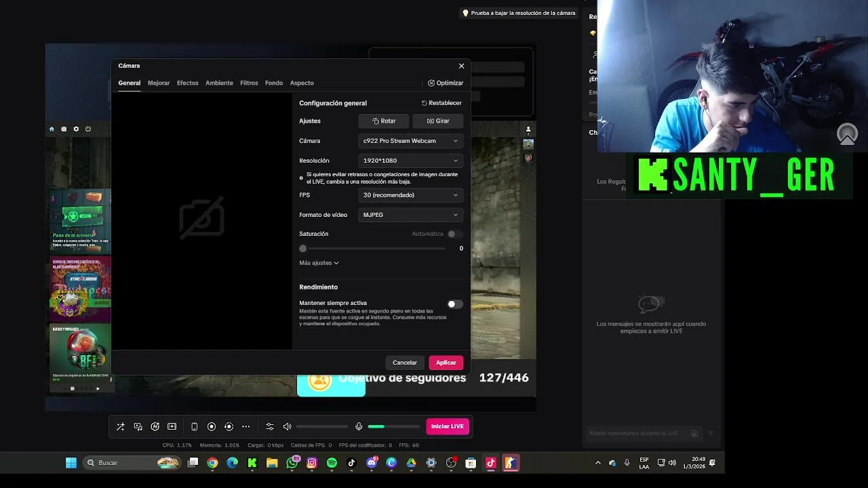The width and height of the screenshot is (868, 488).
Task: Click the Windows search box
Action: [132, 463]
